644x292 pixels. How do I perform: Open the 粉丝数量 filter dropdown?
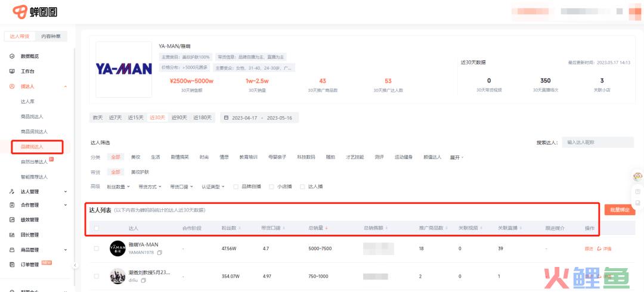[118, 187]
